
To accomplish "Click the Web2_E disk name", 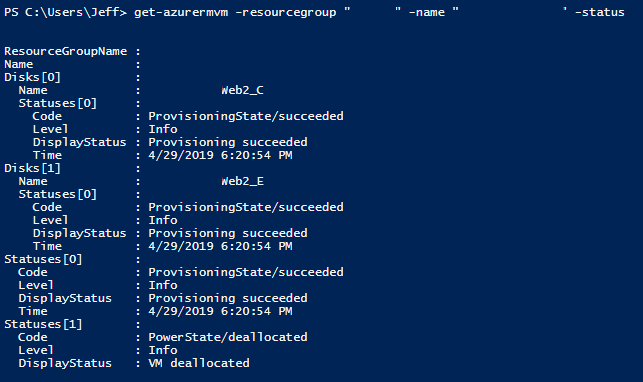I will [x=242, y=182].
